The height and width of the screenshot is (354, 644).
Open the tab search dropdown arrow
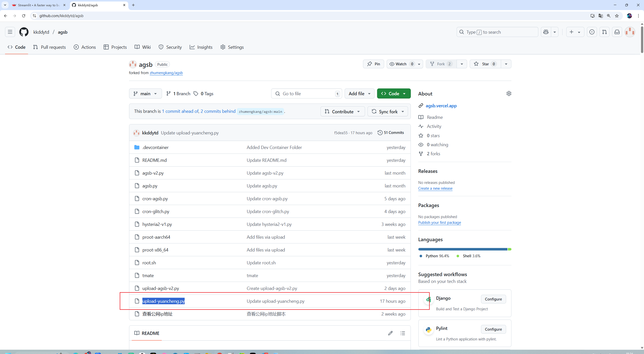(5, 5)
